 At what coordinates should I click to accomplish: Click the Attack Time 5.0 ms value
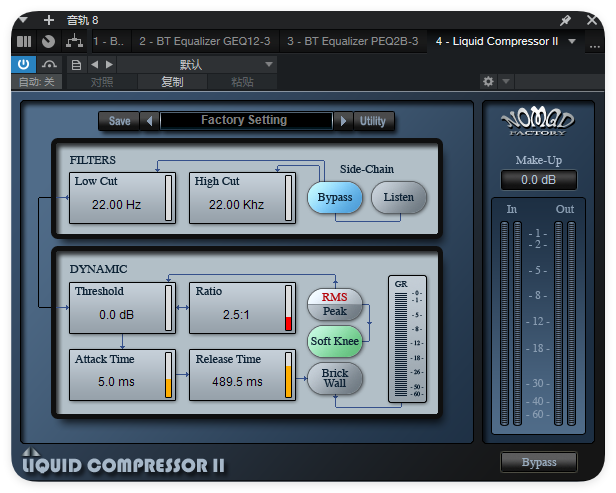tap(116, 381)
